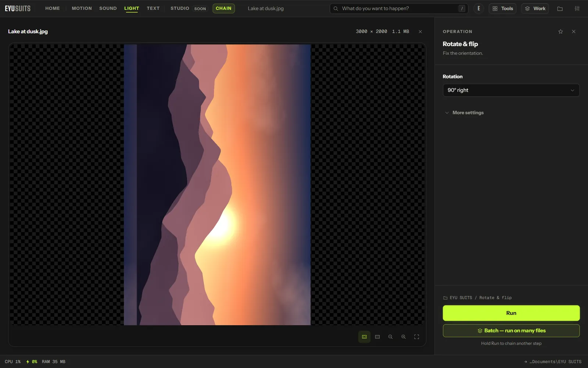Open the HOME tab
The width and height of the screenshot is (588, 368).
(x=53, y=8)
